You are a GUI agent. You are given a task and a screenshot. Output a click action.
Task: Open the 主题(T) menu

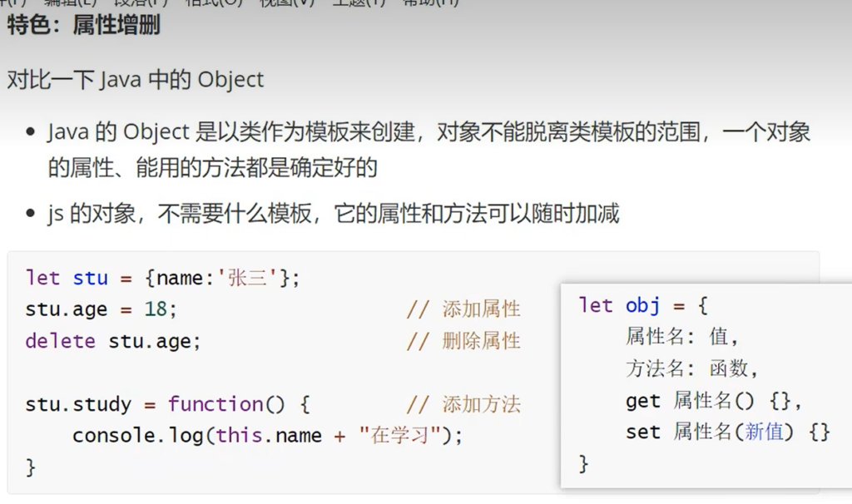pos(358,2)
